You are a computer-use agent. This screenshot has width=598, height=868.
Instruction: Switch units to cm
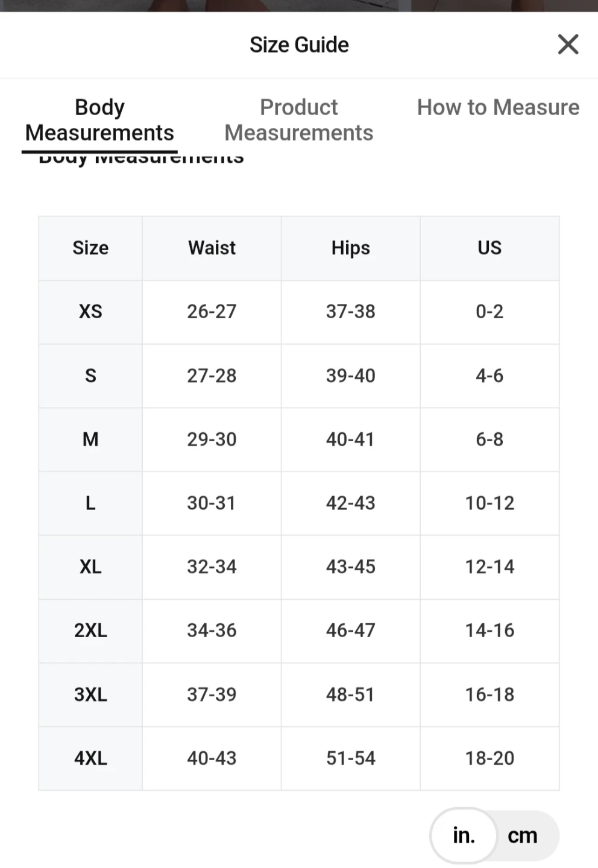(x=522, y=835)
